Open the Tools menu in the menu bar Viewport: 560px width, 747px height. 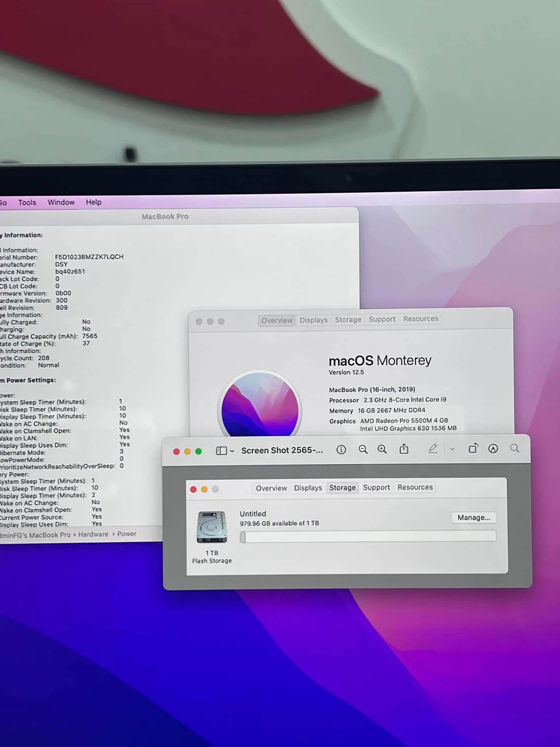tap(27, 202)
